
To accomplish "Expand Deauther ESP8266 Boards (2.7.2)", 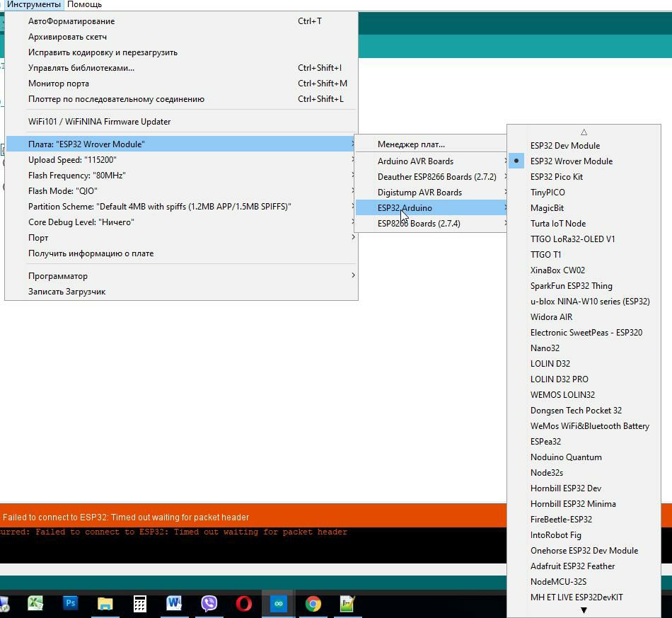I will 431,177.
